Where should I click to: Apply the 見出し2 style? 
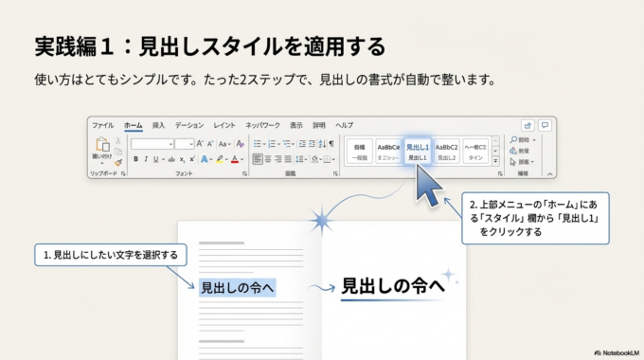(x=446, y=152)
